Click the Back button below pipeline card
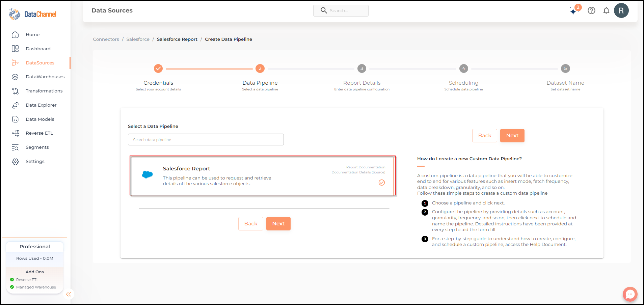644x305 pixels. click(x=251, y=224)
